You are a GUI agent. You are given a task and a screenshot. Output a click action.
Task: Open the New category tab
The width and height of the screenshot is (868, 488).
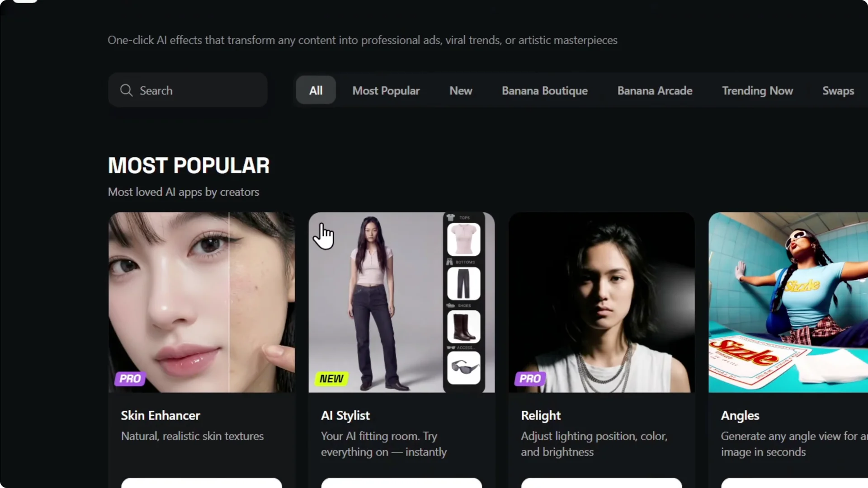460,90
